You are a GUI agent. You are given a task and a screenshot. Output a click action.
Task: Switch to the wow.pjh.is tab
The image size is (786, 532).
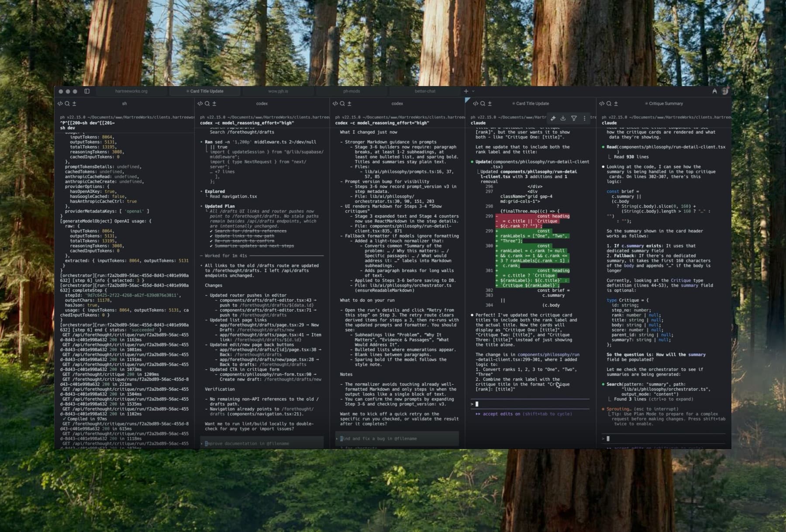point(278,91)
